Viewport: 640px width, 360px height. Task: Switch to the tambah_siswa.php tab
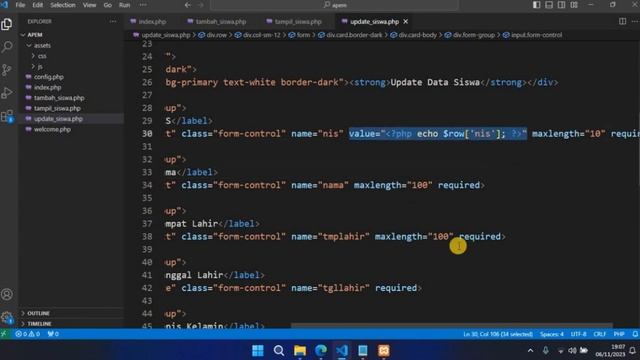click(220, 21)
